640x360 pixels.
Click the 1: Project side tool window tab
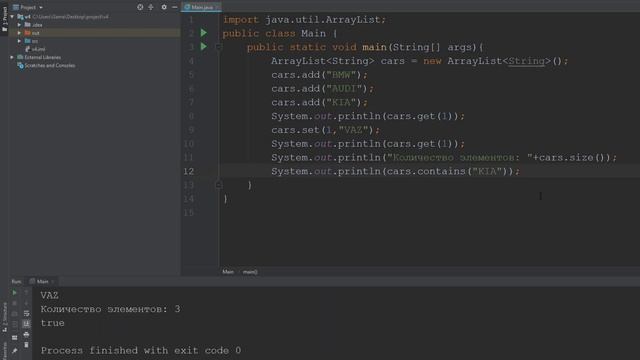coord(4,18)
